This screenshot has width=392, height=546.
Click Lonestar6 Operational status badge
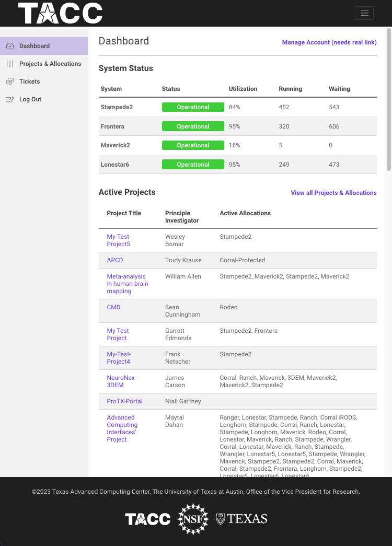point(193,165)
